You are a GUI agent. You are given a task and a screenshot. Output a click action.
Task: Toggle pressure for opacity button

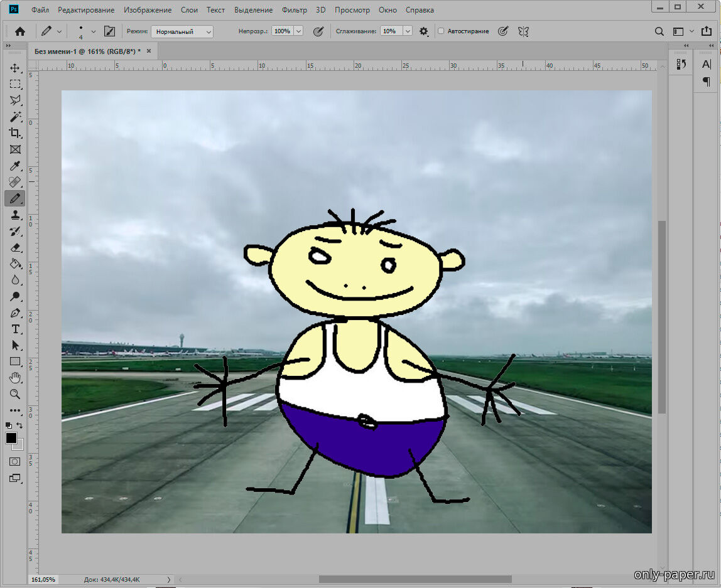tap(318, 31)
